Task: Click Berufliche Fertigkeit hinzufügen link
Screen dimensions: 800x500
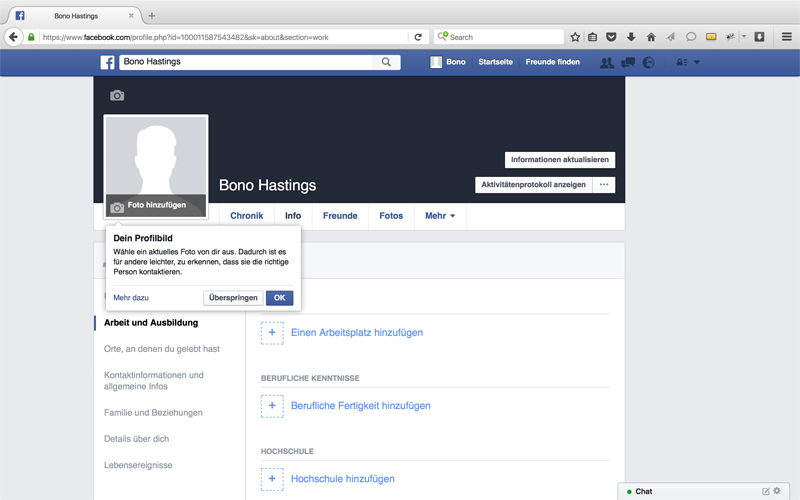Action: (x=361, y=406)
